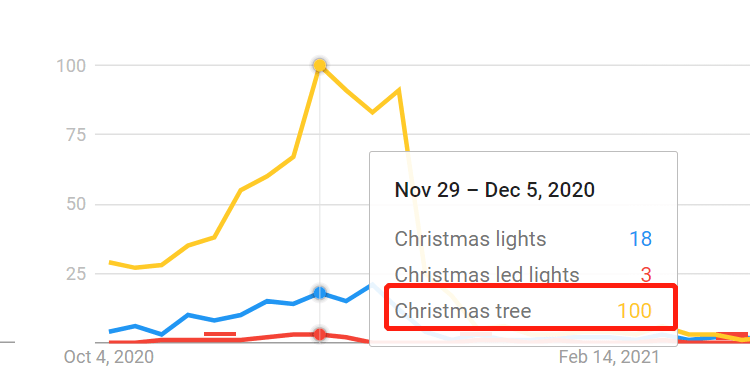Viewport: 750px width, 380px height.
Task: Click the blue value 18 in the tooltip
Action: (x=640, y=239)
